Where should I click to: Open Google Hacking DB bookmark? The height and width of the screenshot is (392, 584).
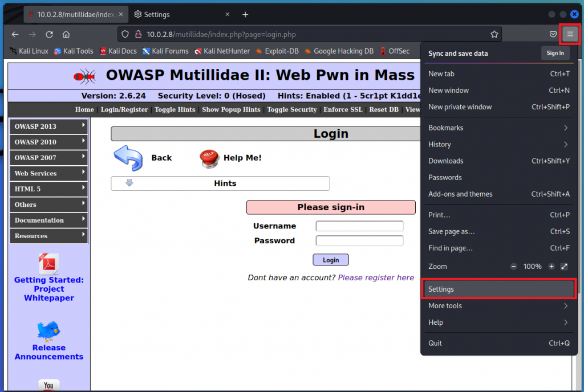(339, 51)
